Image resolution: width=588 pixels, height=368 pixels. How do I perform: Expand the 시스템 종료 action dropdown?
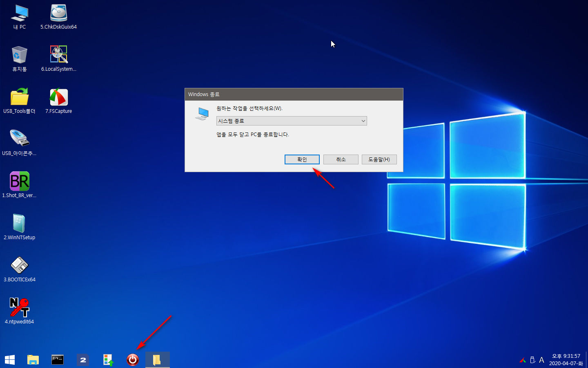292,121
